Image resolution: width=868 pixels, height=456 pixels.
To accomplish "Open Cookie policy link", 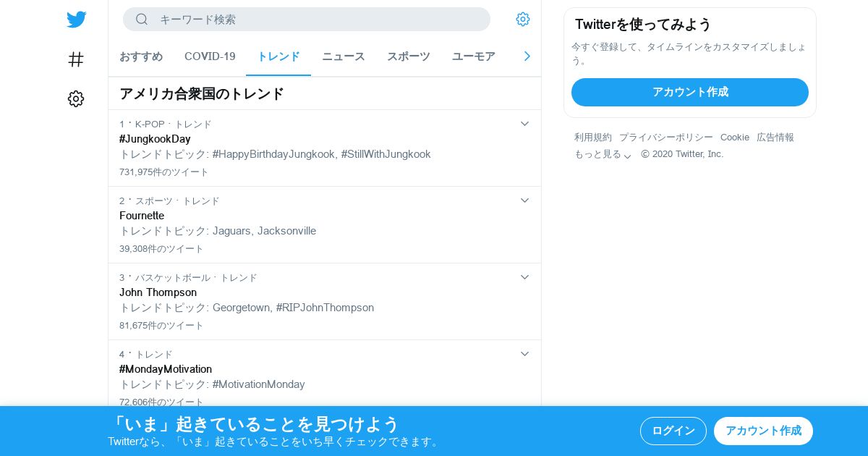I will point(735,137).
